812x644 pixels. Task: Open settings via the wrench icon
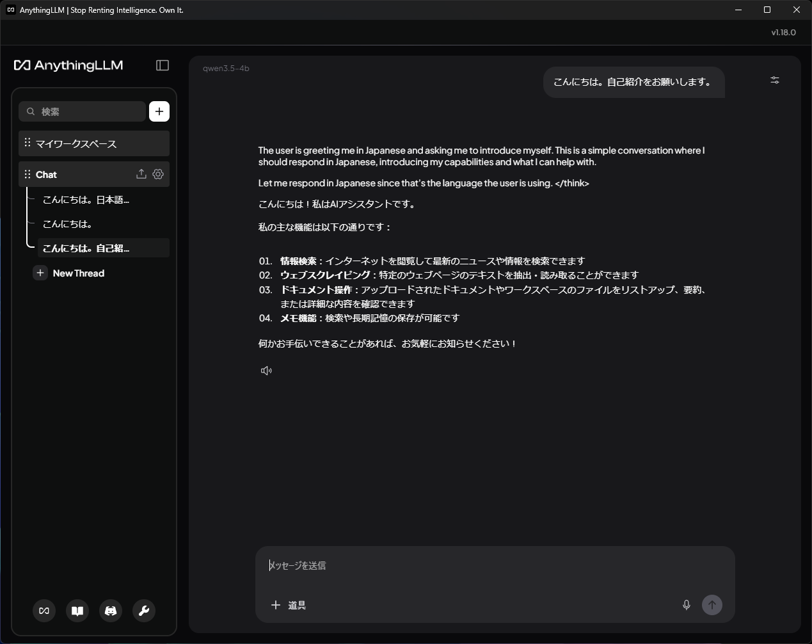[x=144, y=611]
